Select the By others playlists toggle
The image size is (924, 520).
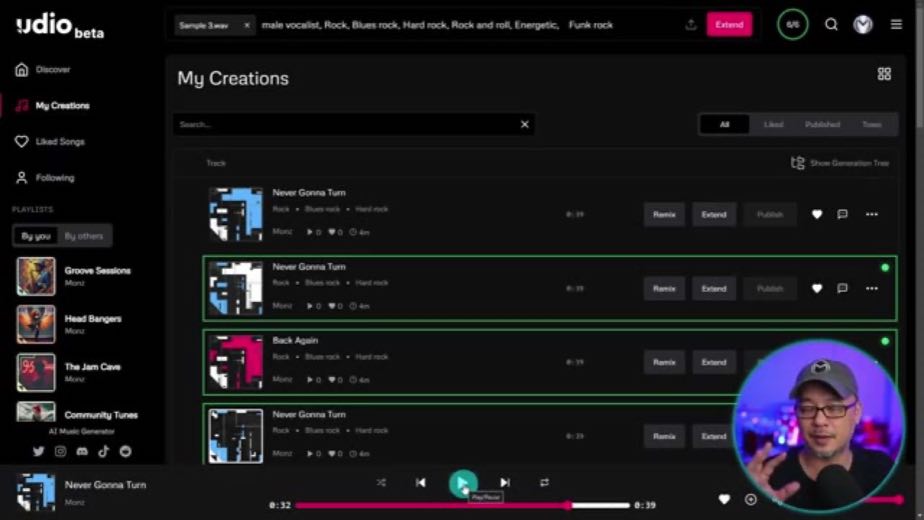[84, 236]
